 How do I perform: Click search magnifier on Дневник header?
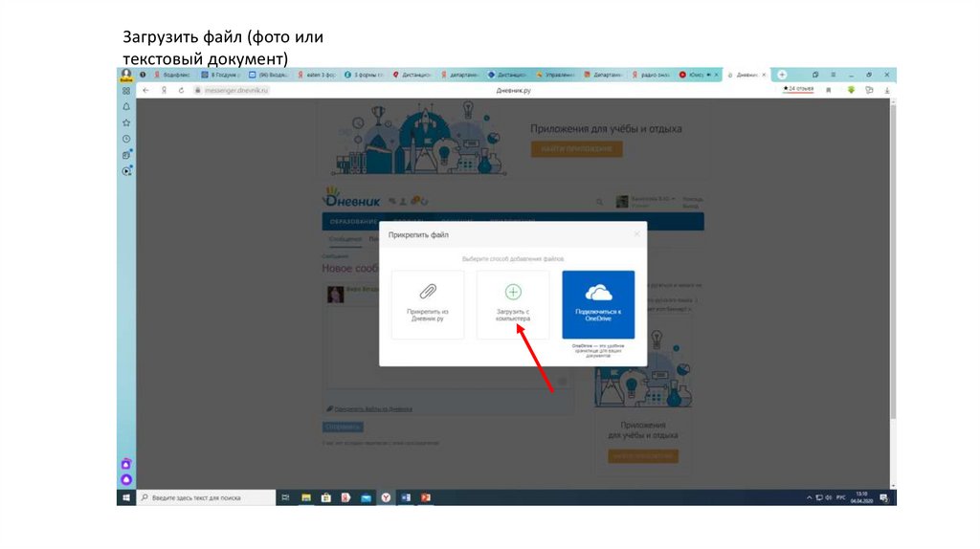(599, 202)
